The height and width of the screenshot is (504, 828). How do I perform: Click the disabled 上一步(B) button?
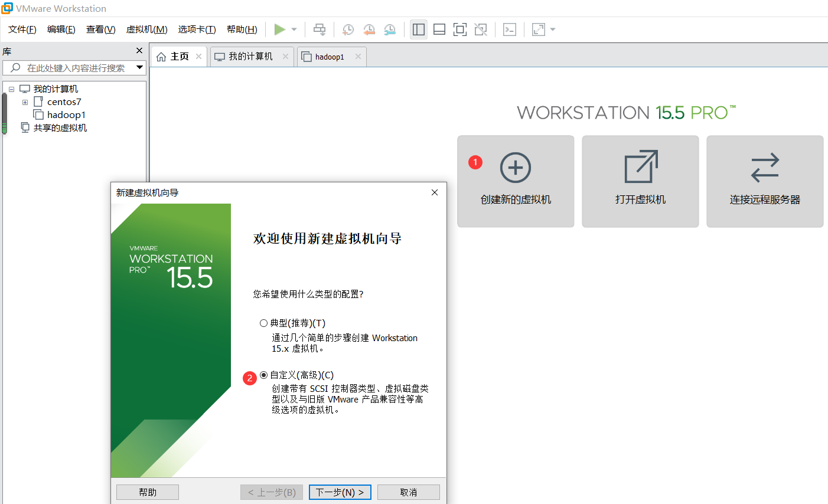(x=272, y=492)
